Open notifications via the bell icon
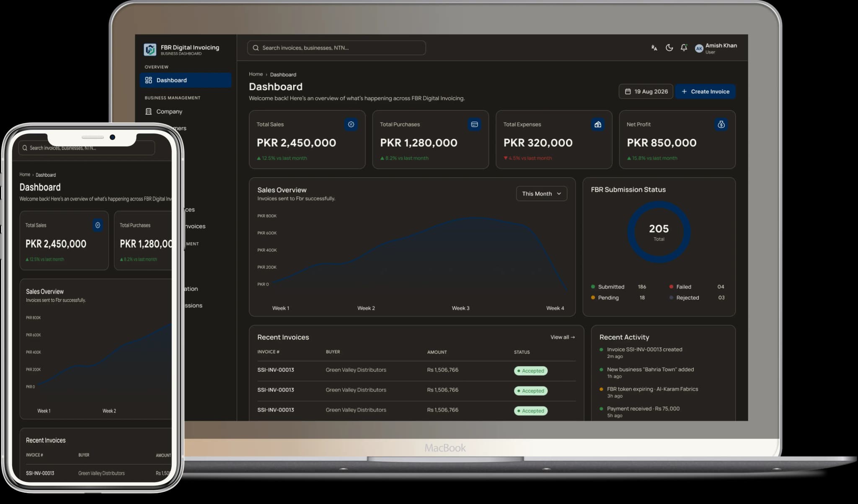This screenshot has width=858, height=504. (684, 48)
